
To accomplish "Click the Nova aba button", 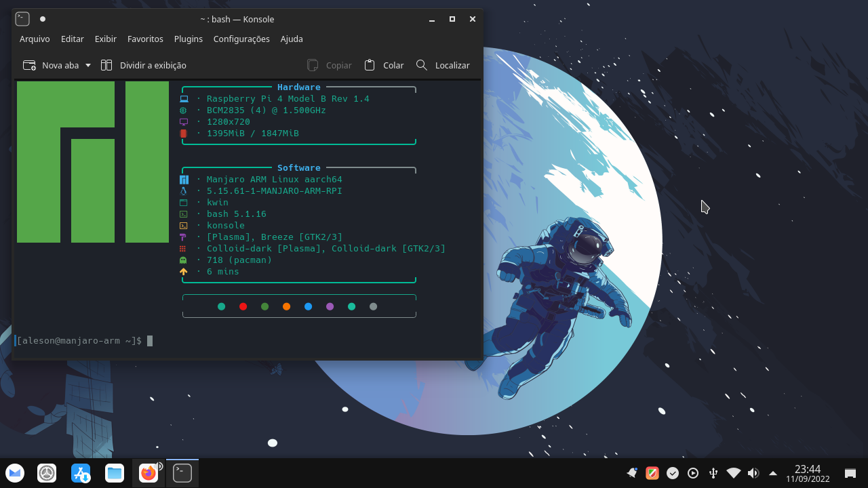I will [52, 65].
